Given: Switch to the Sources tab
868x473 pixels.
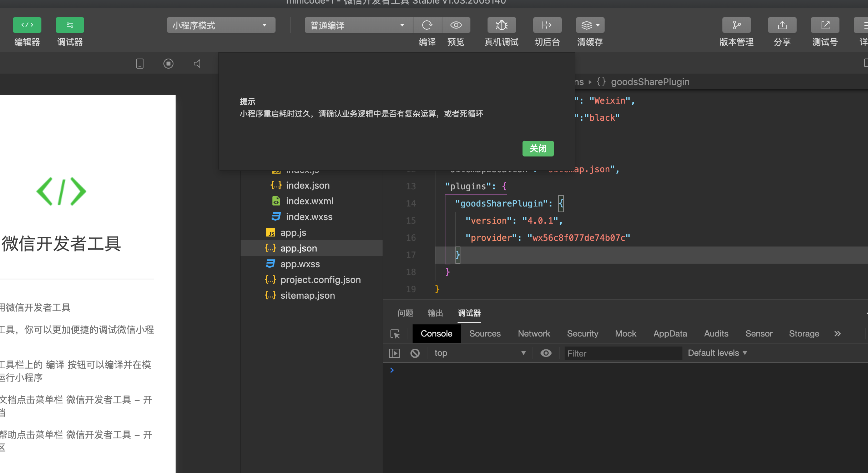Looking at the screenshot, I should 485,334.
